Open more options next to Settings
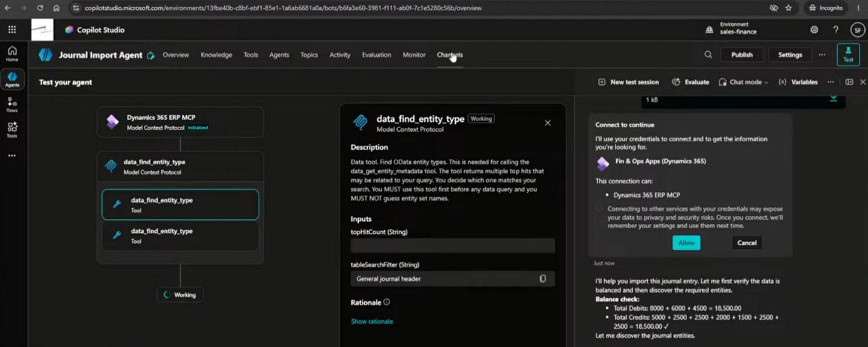Viewport: 868px width, 347px height. point(822,55)
